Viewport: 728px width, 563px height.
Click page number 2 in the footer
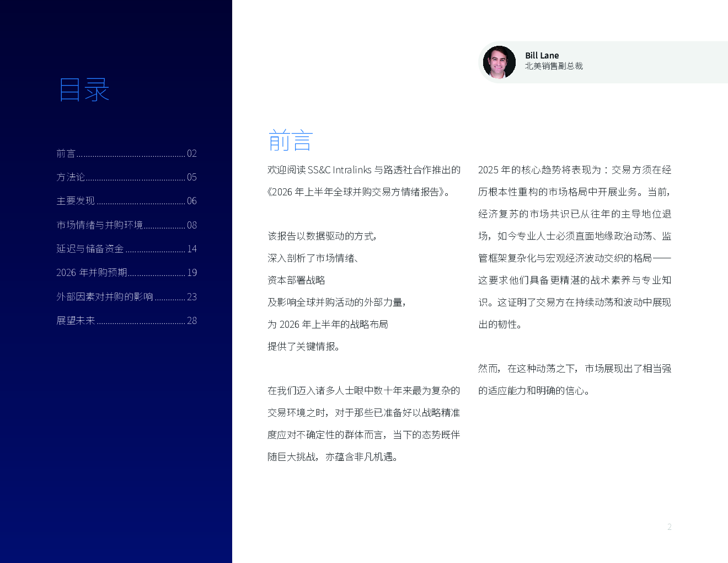[x=669, y=527]
